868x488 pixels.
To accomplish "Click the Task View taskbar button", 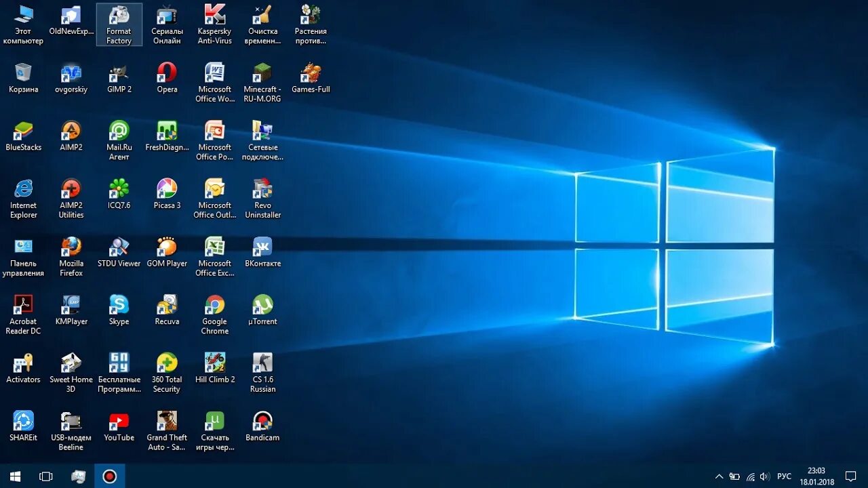I will (x=45, y=476).
